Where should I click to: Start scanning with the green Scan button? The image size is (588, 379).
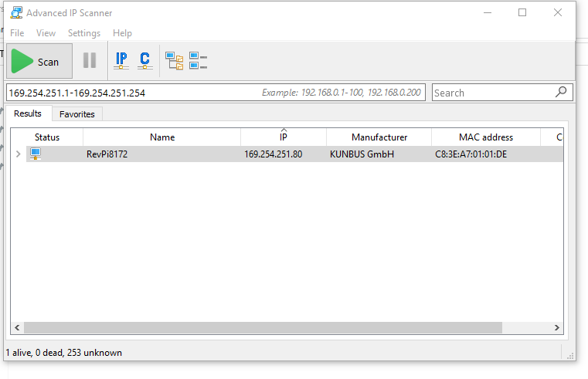[39, 61]
